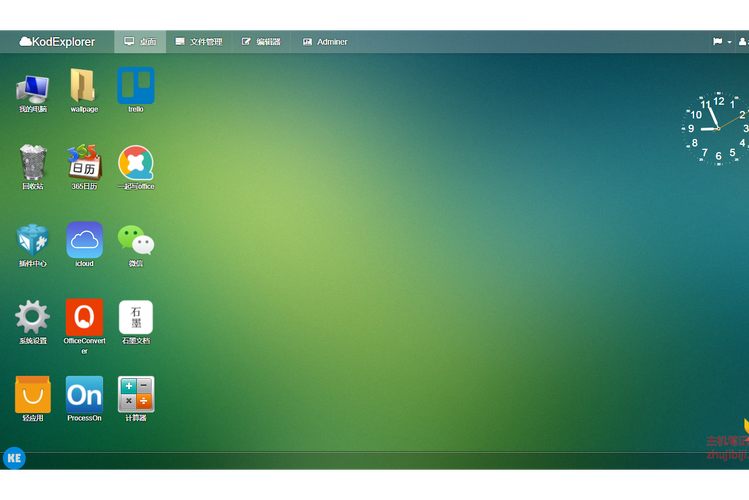The image size is (749, 500).
Task: Open the 插件中心 plugin center icon
Action: 32,240
